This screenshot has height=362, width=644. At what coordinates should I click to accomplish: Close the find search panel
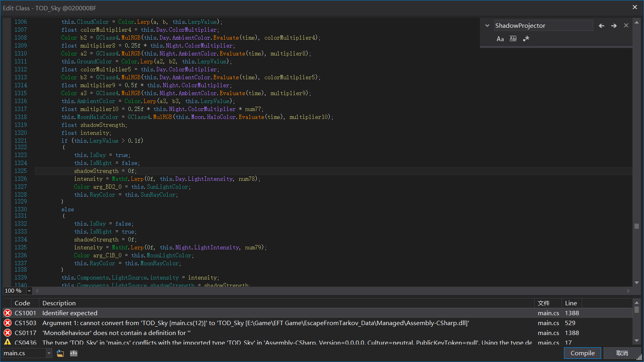tap(626, 25)
